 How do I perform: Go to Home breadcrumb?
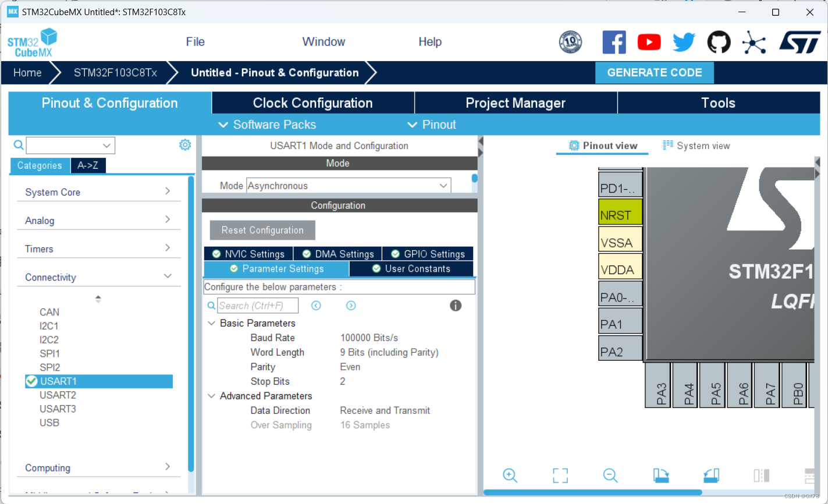pyautogui.click(x=27, y=73)
